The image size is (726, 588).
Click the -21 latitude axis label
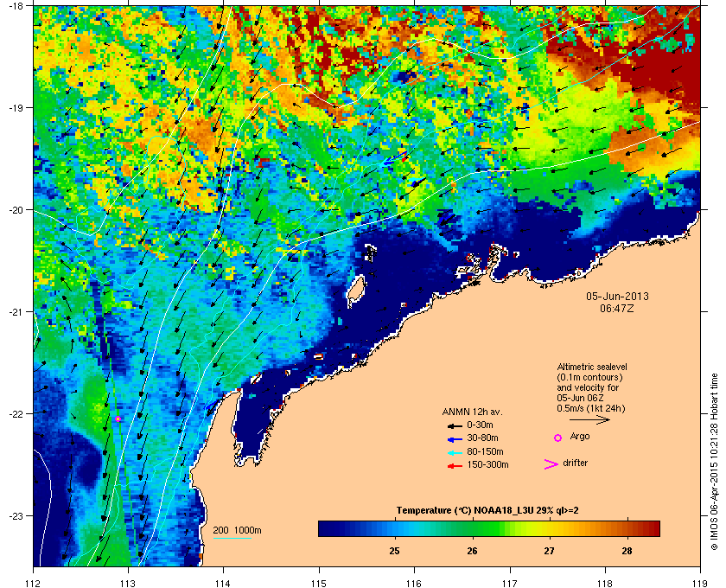[x=16, y=312]
